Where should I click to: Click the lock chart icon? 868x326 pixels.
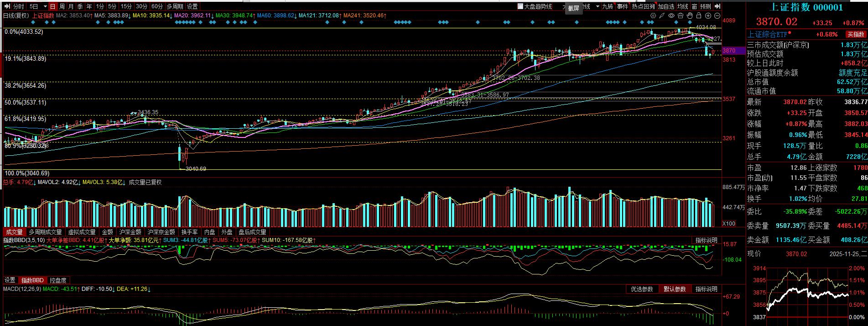click(x=698, y=16)
